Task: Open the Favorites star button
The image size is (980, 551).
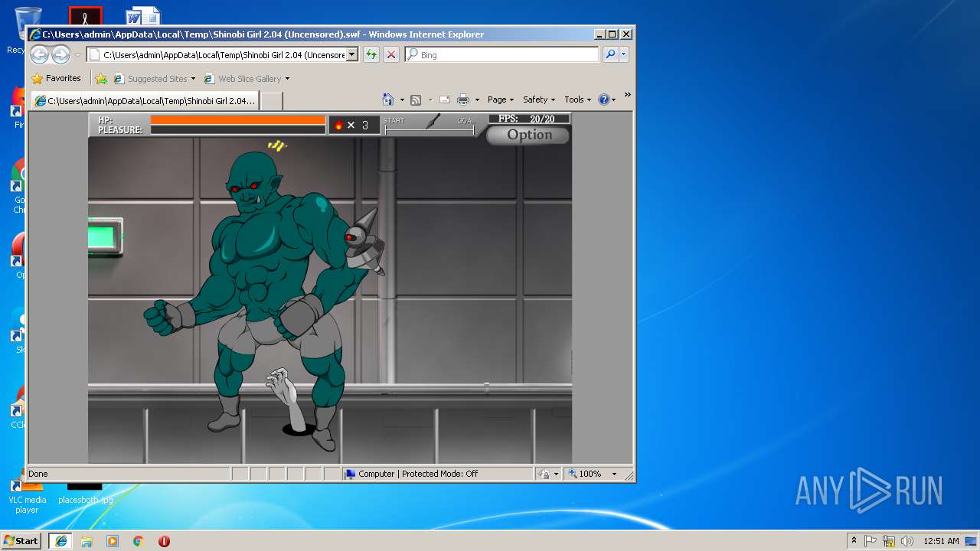Action: pos(56,78)
